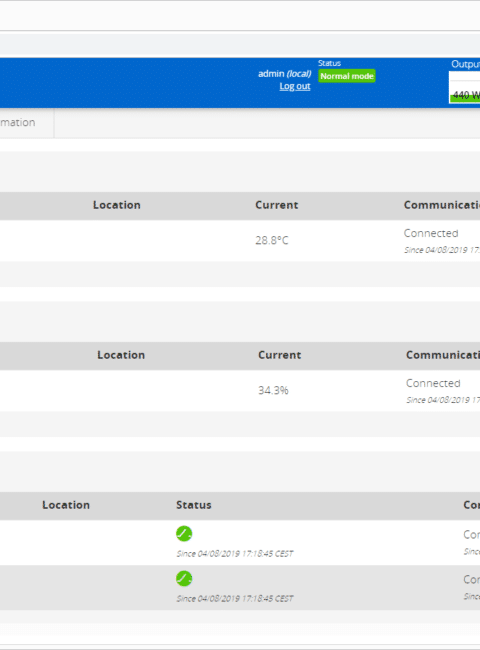480x650 pixels.
Task: Click the Location header in temperature table
Action: point(116,205)
